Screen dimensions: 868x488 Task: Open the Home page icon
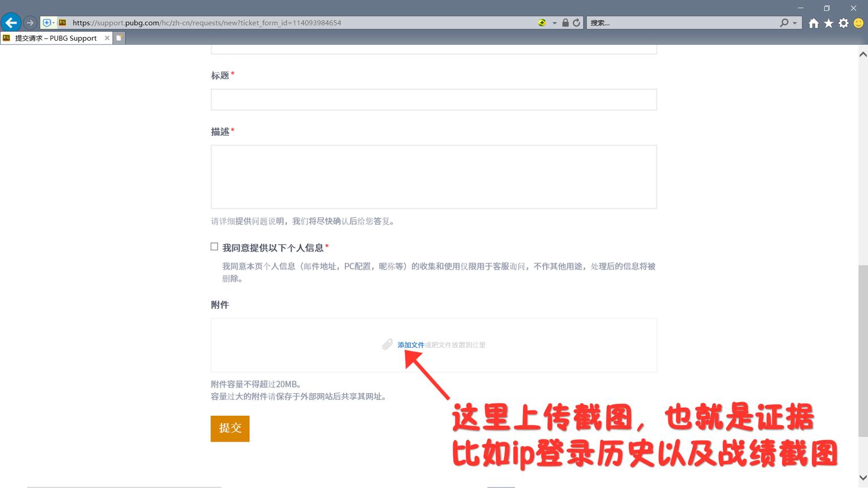(x=814, y=23)
